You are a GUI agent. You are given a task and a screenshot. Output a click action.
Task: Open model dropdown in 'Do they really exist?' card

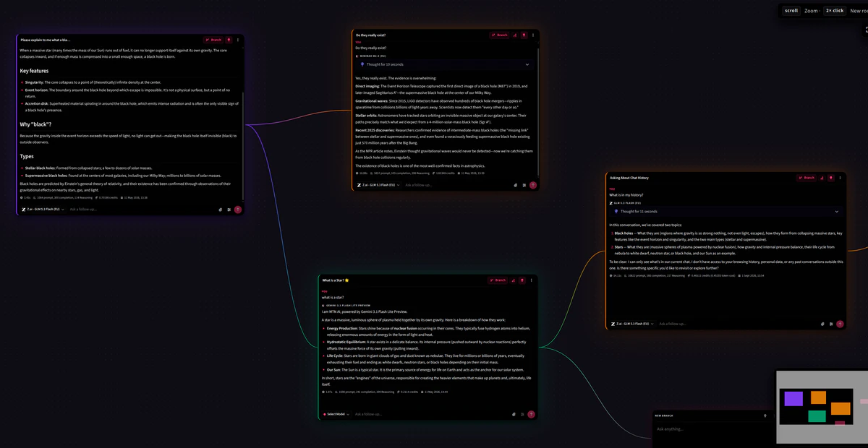pos(378,185)
